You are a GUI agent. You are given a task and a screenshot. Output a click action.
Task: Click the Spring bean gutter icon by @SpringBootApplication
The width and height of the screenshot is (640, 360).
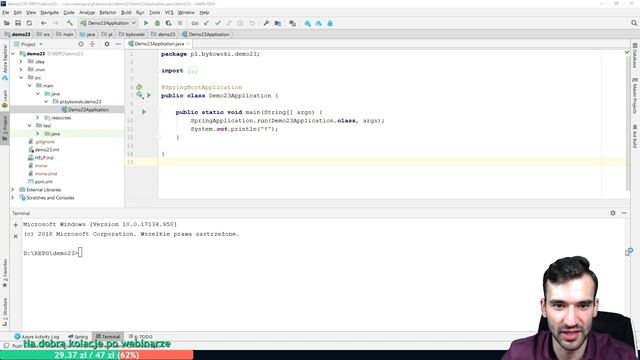(139, 87)
